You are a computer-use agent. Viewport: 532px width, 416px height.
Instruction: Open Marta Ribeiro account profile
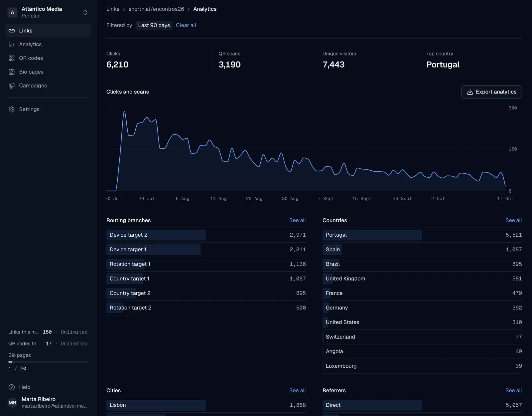coord(48,403)
